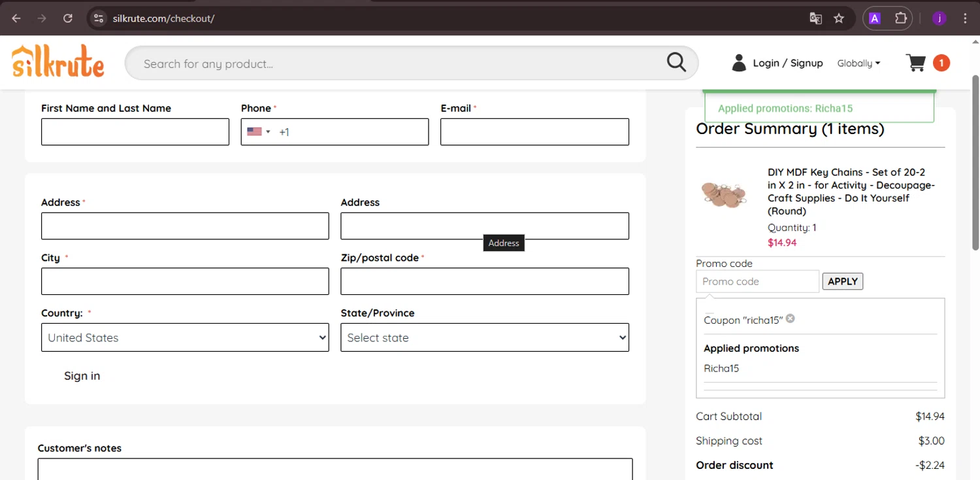Click the $14.94 product price
The width and height of the screenshot is (980, 480).
point(782,243)
